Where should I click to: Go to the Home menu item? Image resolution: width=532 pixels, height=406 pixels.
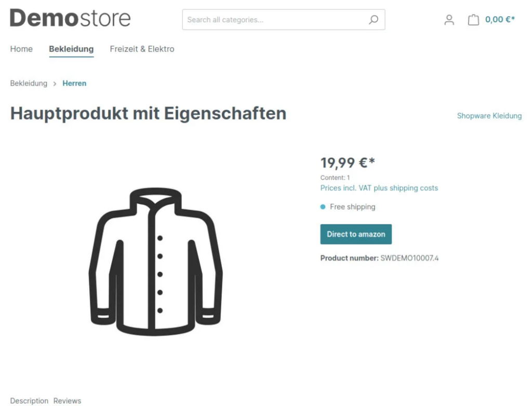click(x=21, y=49)
